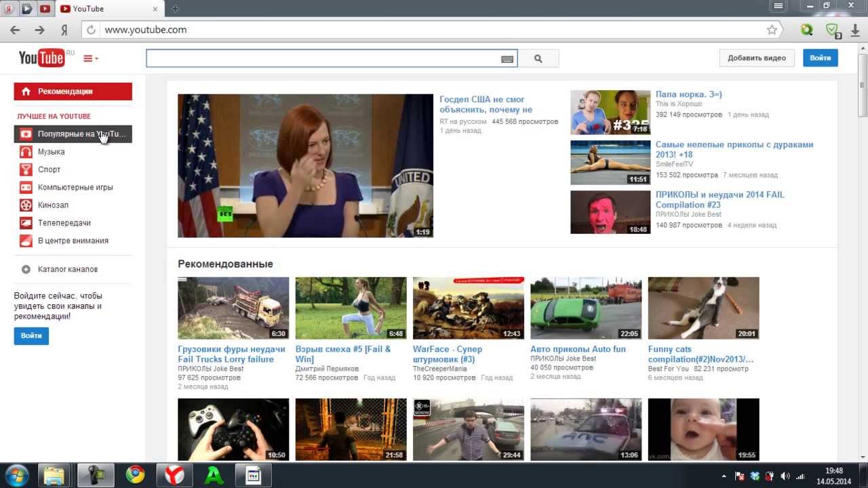The image size is (868, 488).
Task: Click the baby video thumbnail 19:55
Action: [704, 429]
